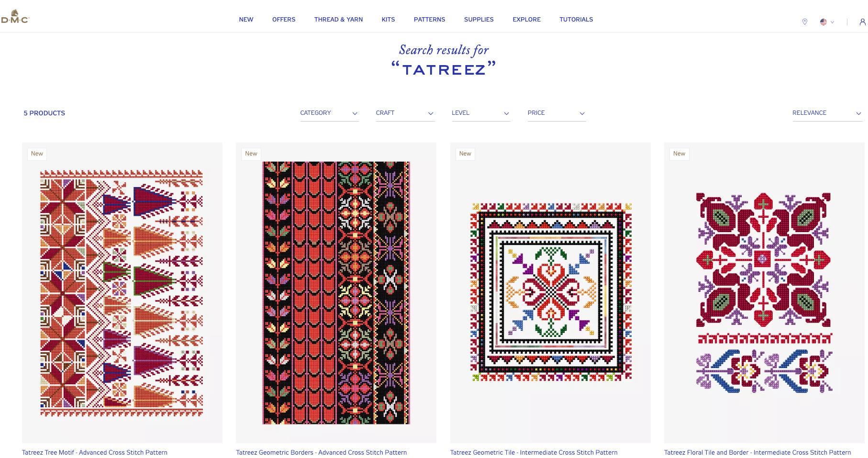Viewport: 868px width, 458px height.
Task: Change sorting from Relevance dropdown
Action: (827, 113)
